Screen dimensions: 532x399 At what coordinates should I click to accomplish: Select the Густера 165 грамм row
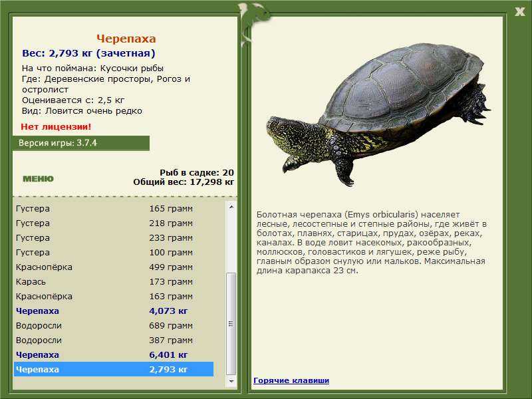tap(114, 208)
